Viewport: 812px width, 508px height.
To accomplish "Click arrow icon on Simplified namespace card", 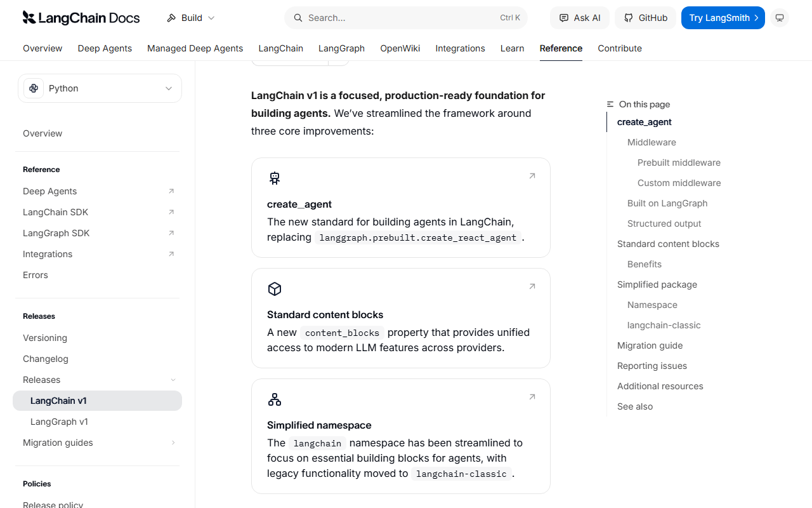I will (532, 397).
